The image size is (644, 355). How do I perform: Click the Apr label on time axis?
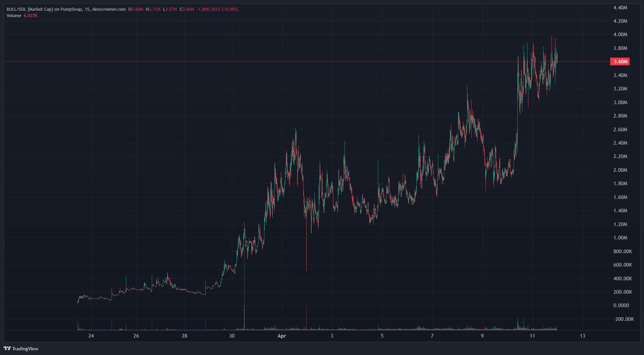(281, 336)
